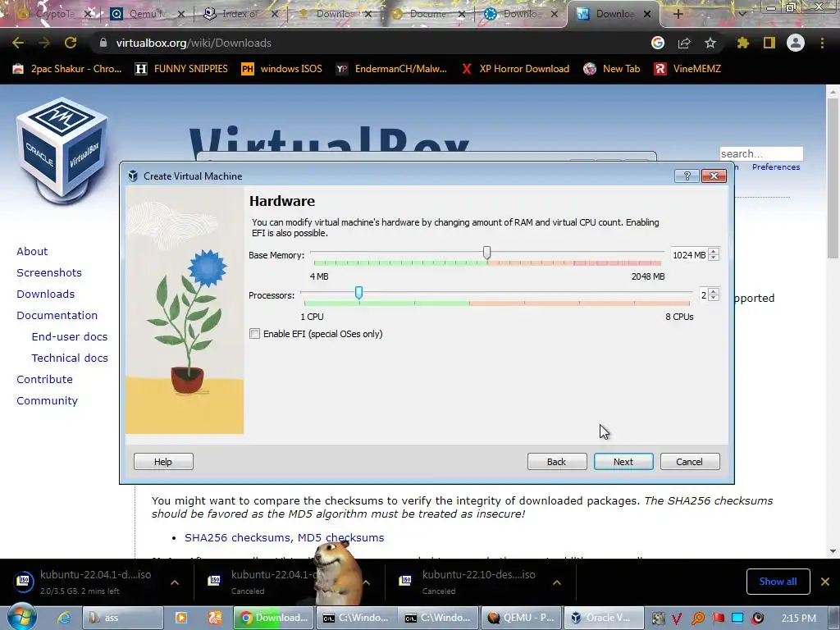
Task: Open the media player taskbar icon
Action: click(181, 618)
